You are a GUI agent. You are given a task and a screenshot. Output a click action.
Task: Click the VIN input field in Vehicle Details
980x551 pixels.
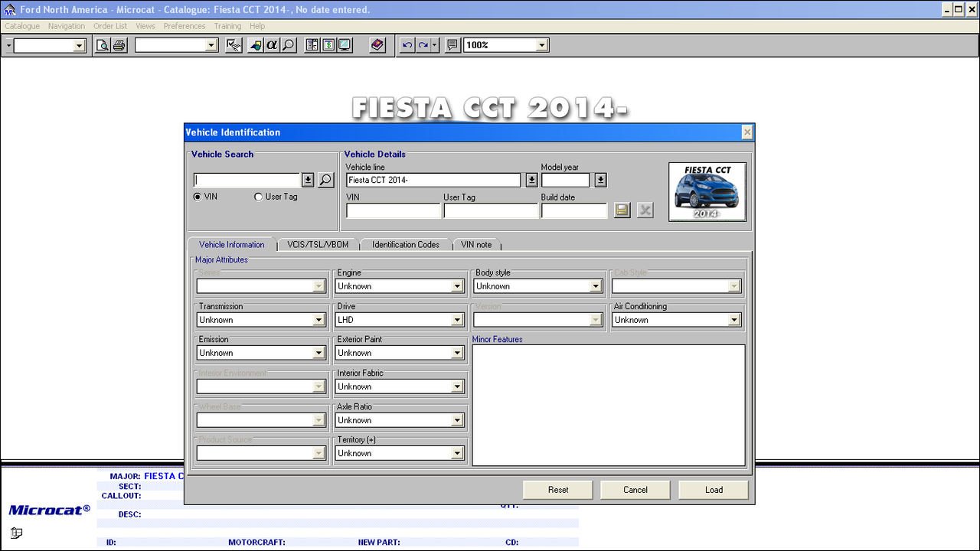click(x=394, y=210)
